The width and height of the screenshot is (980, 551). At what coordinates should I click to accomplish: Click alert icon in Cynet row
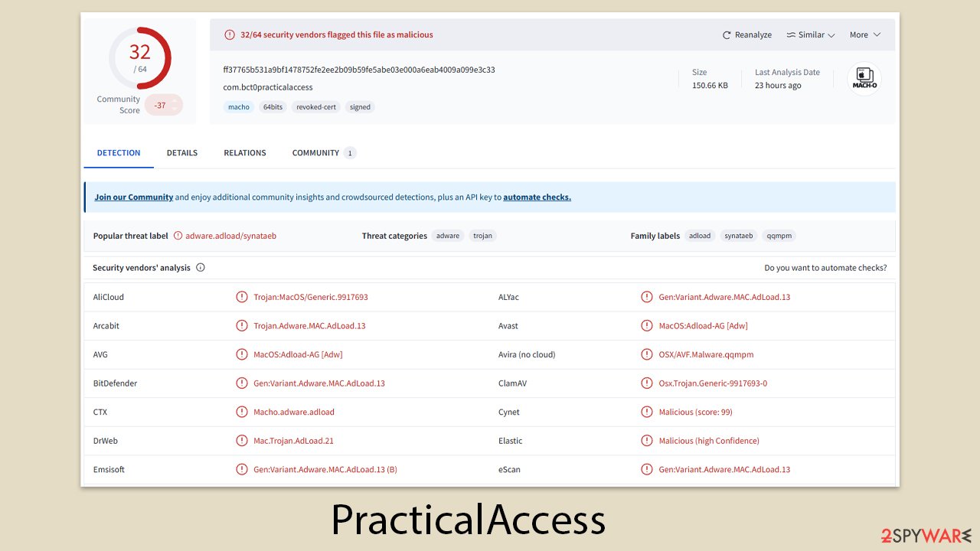coord(647,412)
